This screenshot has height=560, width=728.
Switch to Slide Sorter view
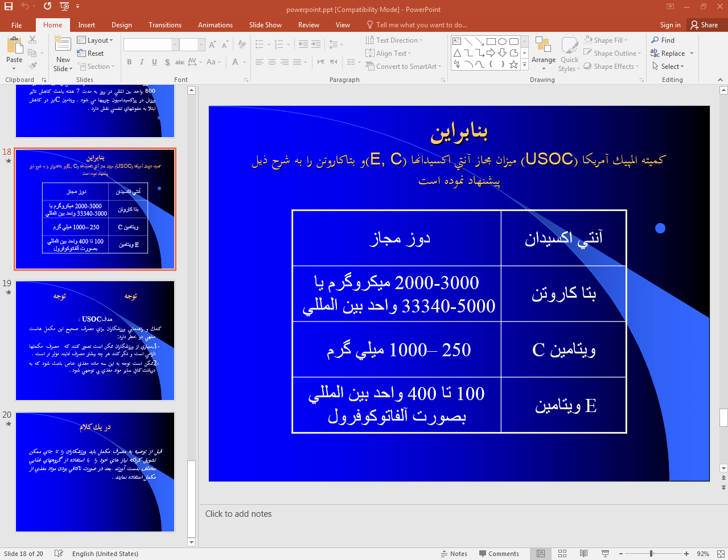point(562,554)
